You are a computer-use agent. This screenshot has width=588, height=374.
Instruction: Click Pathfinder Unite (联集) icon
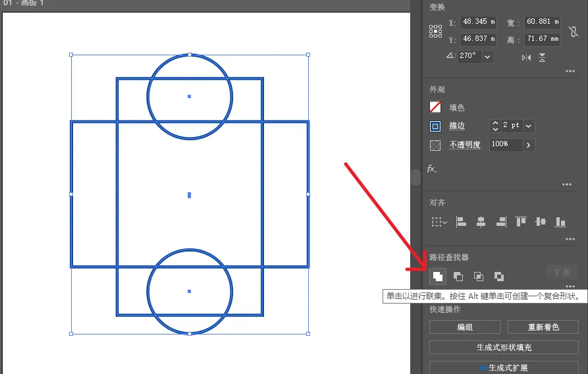tap(438, 277)
